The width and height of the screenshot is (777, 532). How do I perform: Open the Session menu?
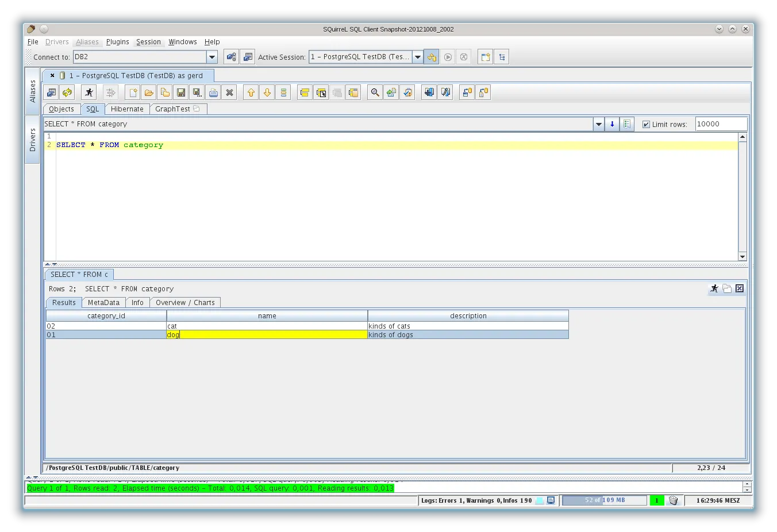pos(148,42)
